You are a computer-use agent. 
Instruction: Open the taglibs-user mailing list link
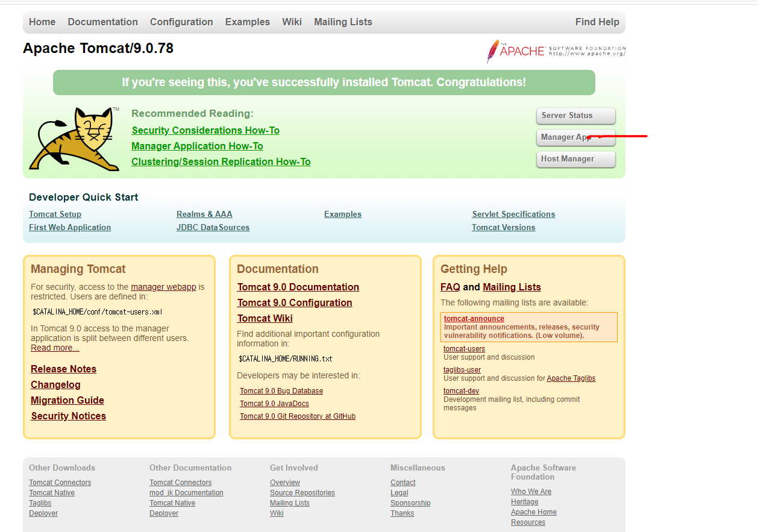462,370
